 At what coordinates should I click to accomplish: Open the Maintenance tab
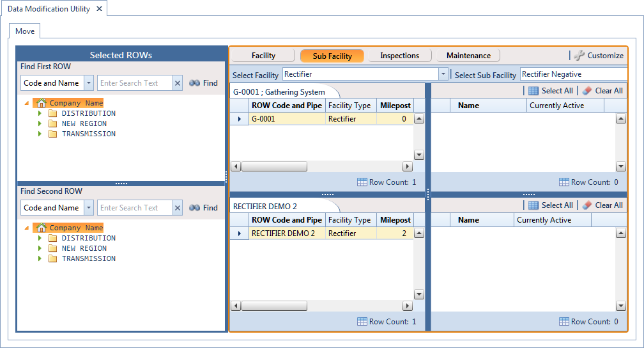coord(469,56)
